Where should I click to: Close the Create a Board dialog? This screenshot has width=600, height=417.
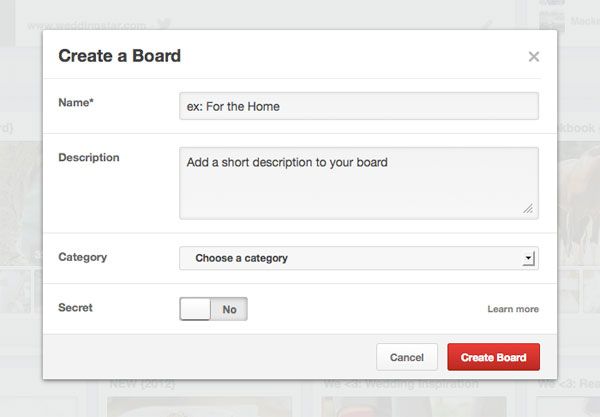point(534,57)
